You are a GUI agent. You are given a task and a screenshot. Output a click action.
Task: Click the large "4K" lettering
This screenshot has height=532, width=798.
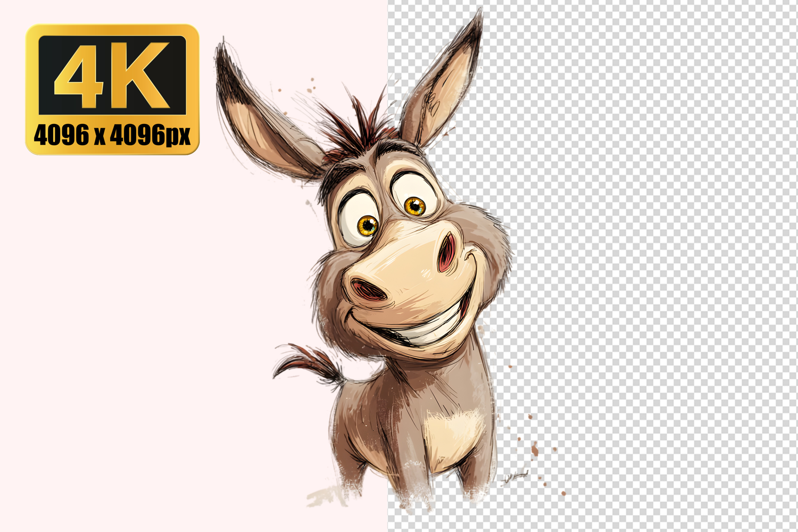[x=112, y=75]
